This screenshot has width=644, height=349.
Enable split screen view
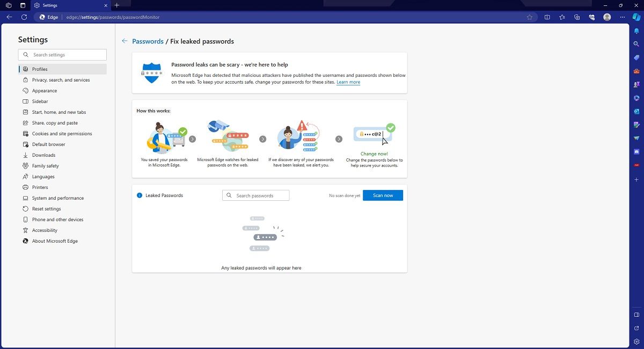pos(547,17)
